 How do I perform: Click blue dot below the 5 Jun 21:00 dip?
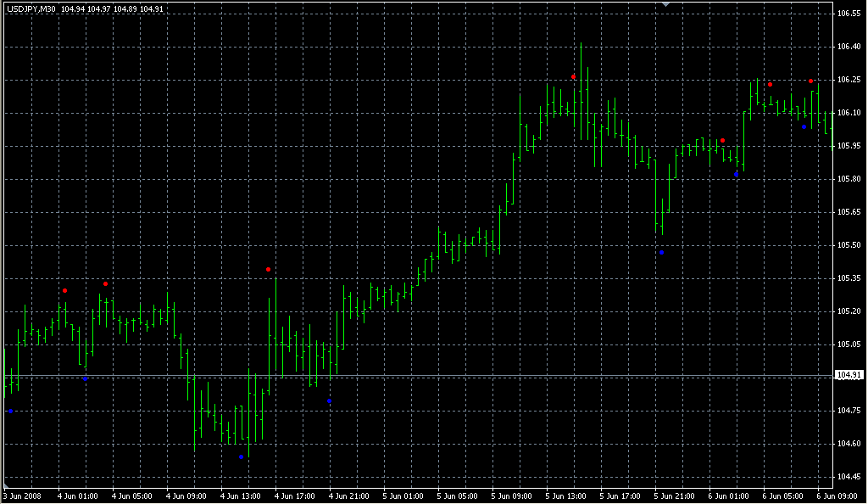pyautogui.click(x=661, y=253)
